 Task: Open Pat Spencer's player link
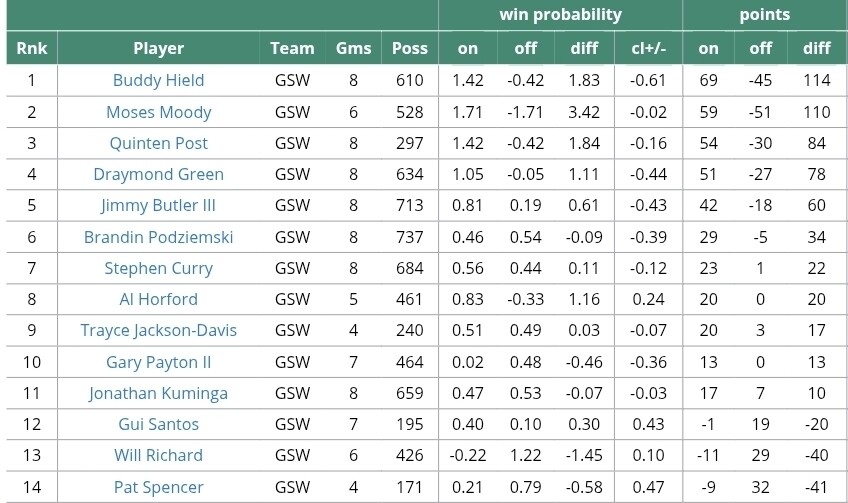(158, 487)
